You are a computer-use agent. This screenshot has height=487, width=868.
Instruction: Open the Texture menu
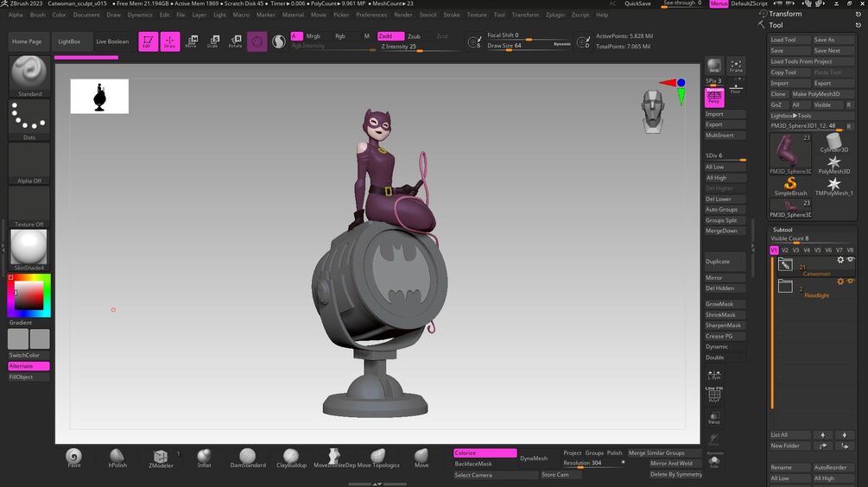pyautogui.click(x=477, y=15)
